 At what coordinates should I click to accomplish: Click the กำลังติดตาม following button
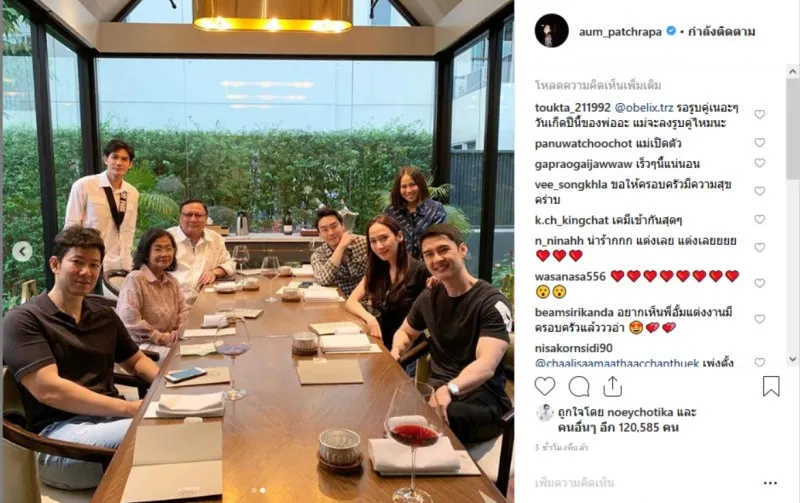point(721,32)
